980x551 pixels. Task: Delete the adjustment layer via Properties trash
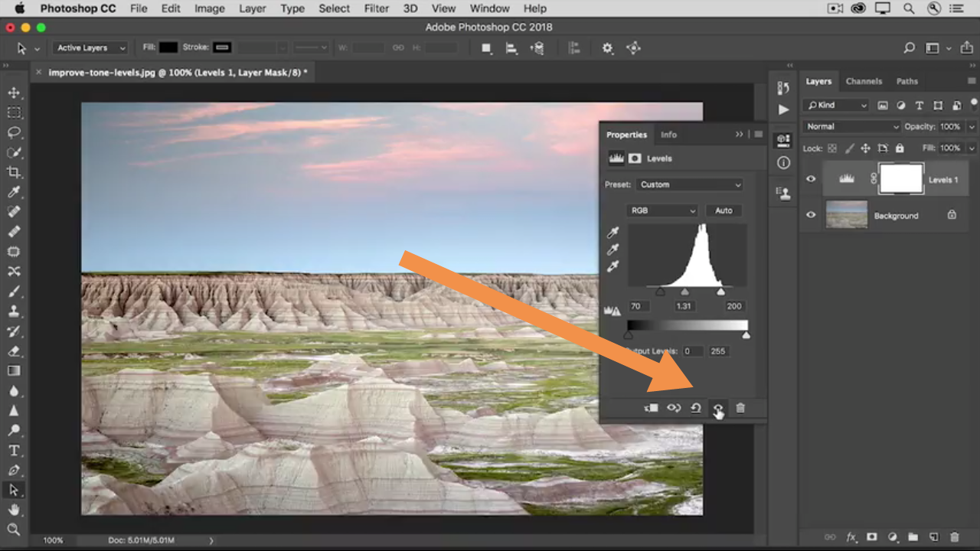click(740, 408)
